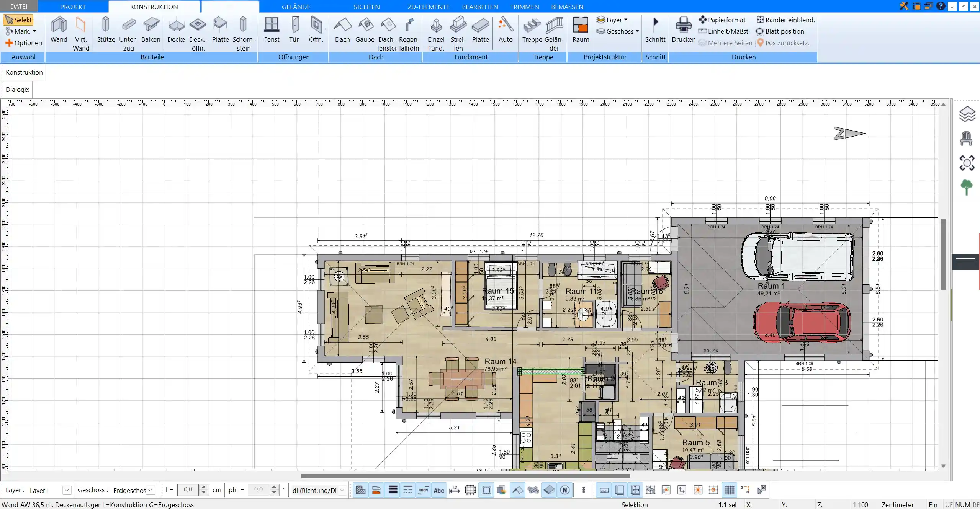Toggle hatching display in bottom toolbar
The height and width of the screenshot is (509, 980).
pyautogui.click(x=360, y=490)
